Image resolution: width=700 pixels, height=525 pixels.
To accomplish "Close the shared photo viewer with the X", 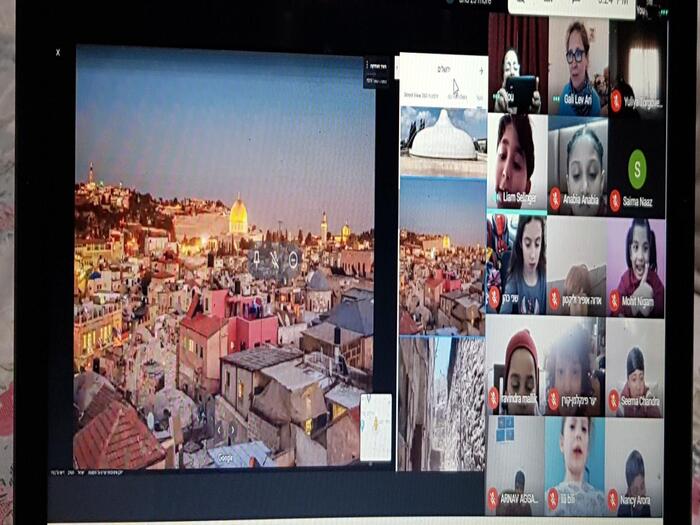I will pos(58,53).
